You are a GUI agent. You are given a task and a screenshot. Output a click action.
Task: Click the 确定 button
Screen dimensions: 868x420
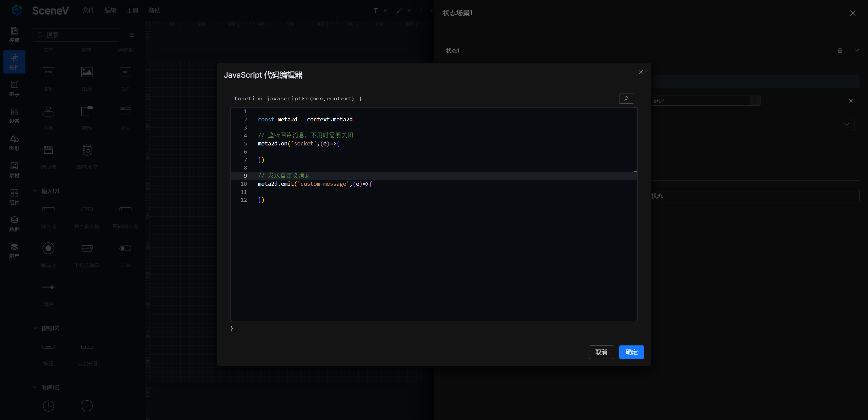631,352
